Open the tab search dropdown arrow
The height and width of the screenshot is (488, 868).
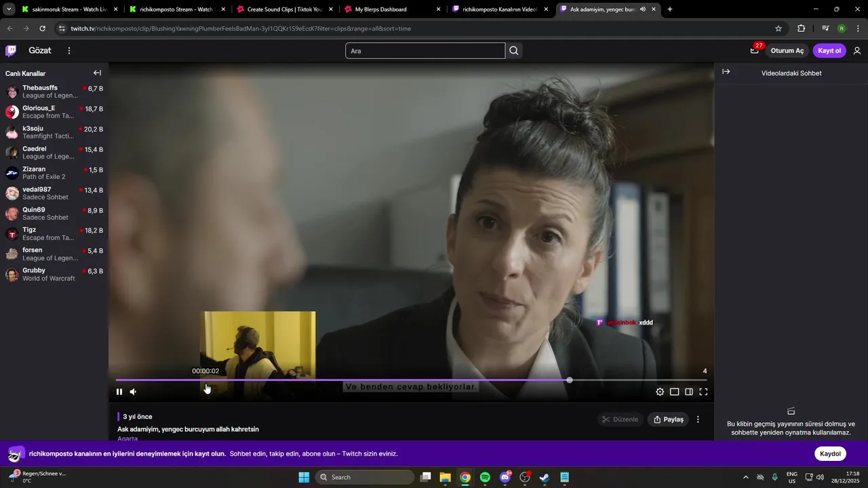(9, 9)
